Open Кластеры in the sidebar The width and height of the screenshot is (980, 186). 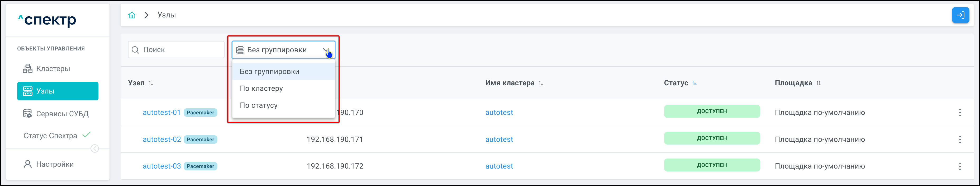(53, 69)
